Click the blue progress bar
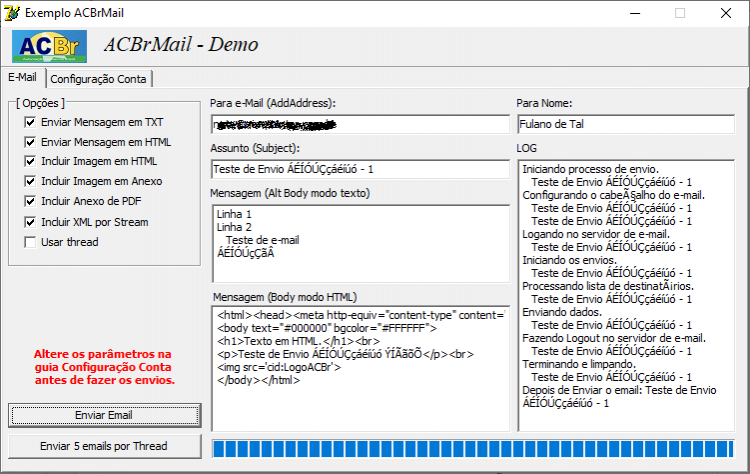The image size is (750, 474). [x=473, y=449]
